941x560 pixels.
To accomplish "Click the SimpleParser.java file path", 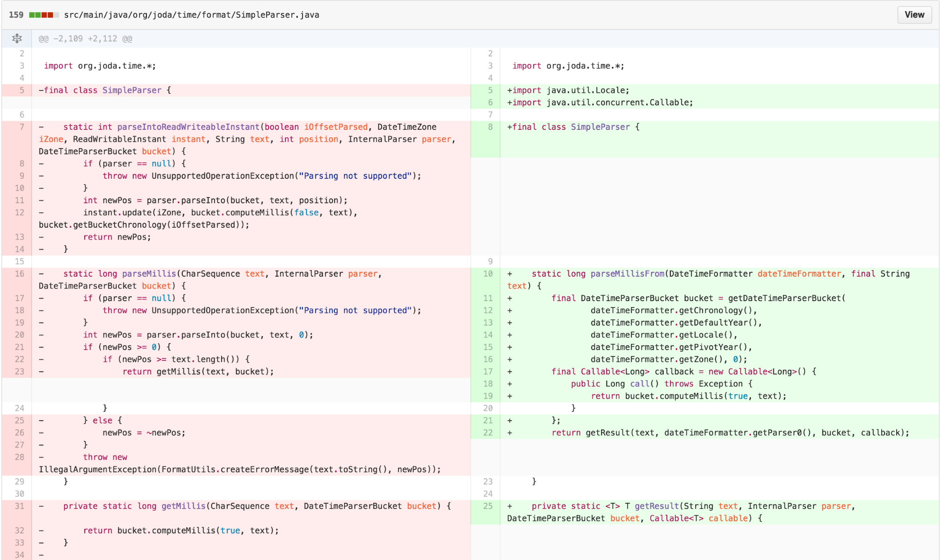I will 192,15.
